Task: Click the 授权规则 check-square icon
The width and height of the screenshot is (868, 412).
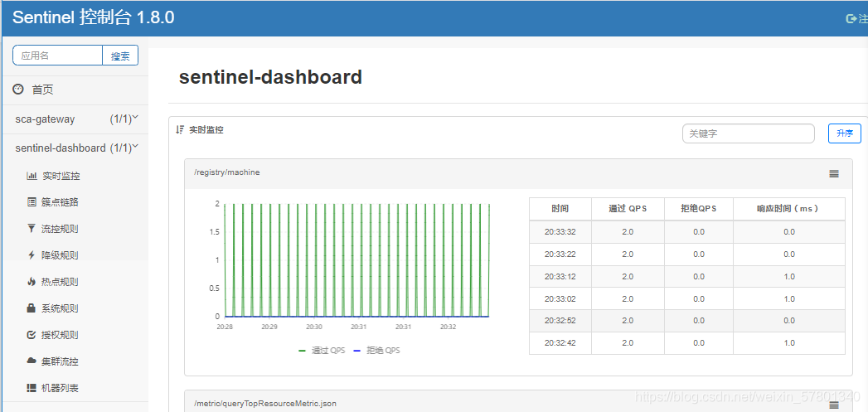Action: pyautogui.click(x=32, y=335)
